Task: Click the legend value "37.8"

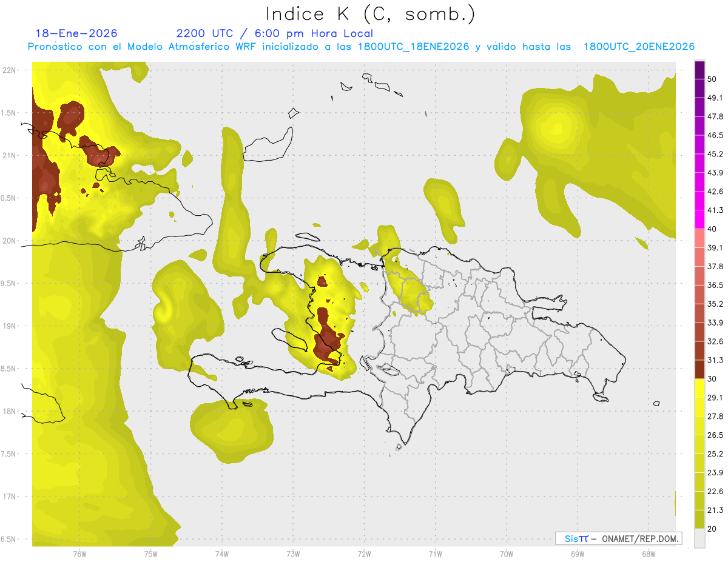Action: pos(715,267)
